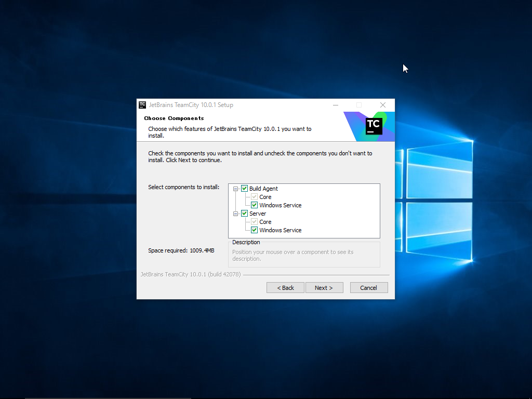Screen dimensions: 532x399
Task: Select the Server tree label
Action: (258, 214)
